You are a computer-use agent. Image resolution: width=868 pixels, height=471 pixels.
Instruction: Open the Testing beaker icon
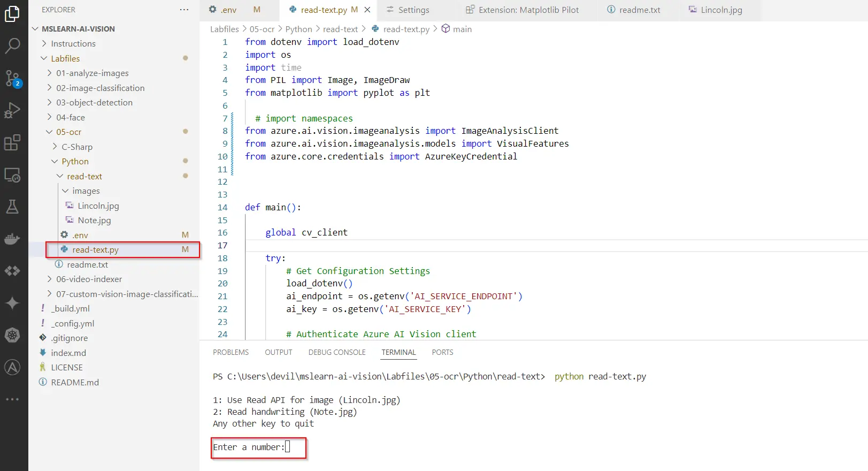12,207
